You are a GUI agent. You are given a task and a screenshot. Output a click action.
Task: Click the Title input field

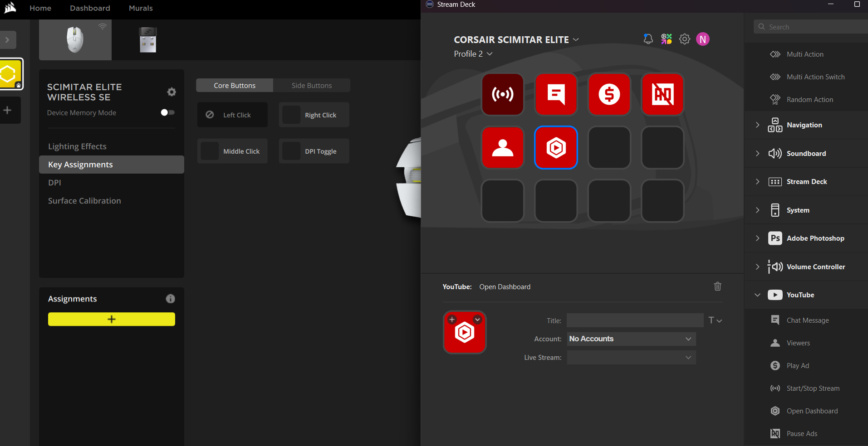pos(635,320)
